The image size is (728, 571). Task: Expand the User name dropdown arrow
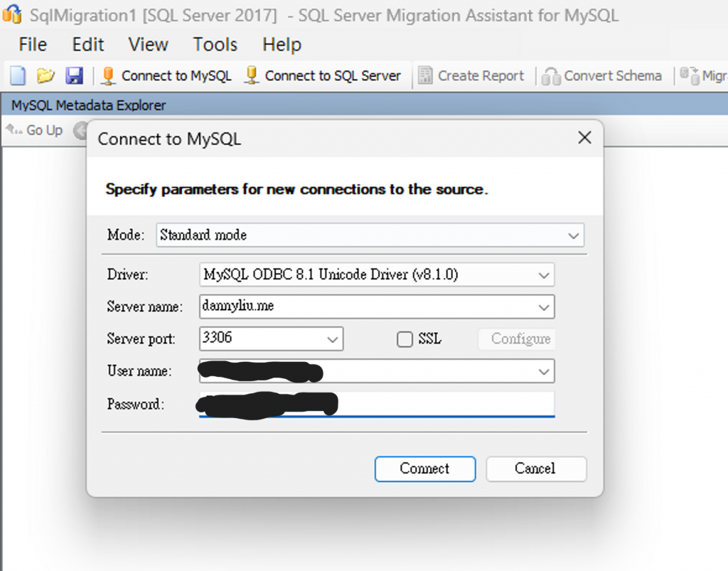544,371
